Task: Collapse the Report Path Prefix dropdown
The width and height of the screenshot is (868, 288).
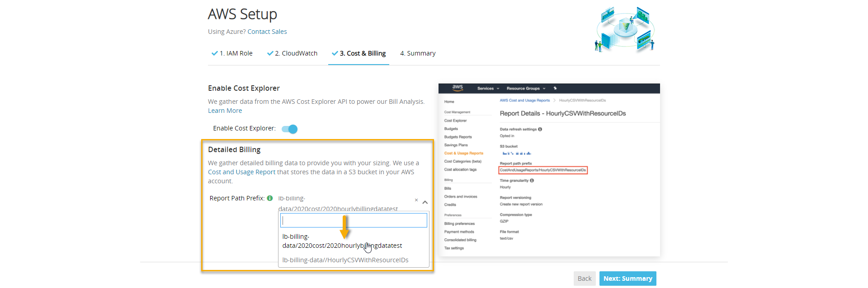Action: tap(425, 202)
